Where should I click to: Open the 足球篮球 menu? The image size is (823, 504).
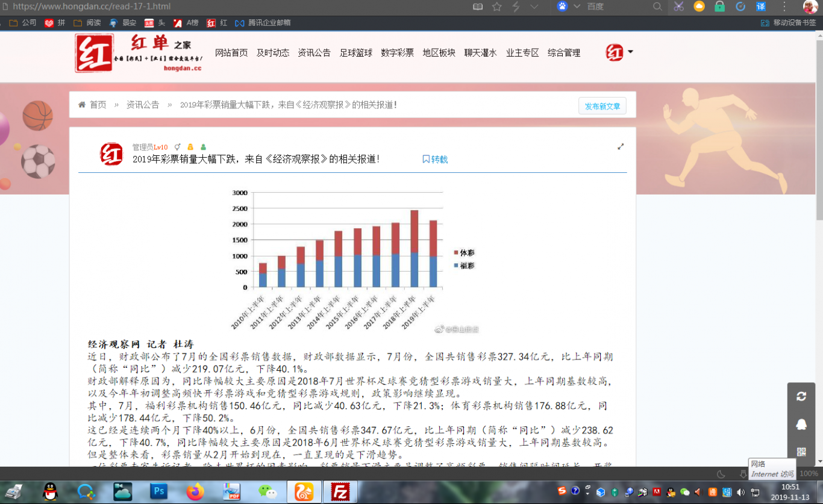click(x=355, y=52)
